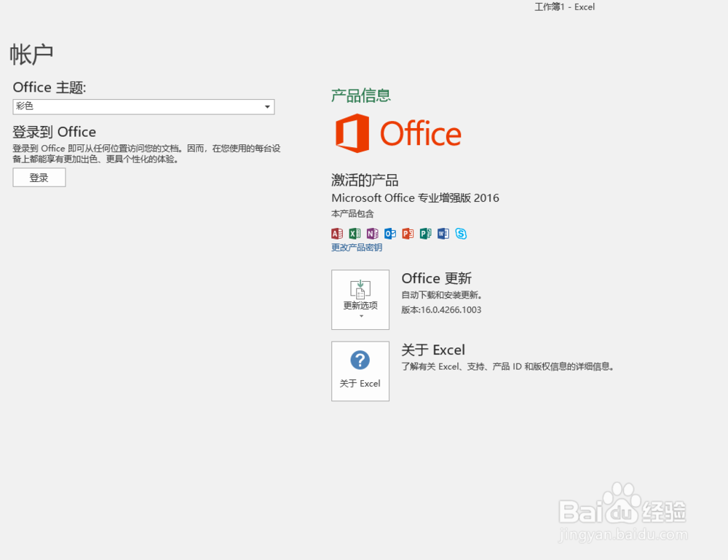Click the 工作簿1 - Excel window title
This screenshot has height=560, width=728.
coord(564,7)
